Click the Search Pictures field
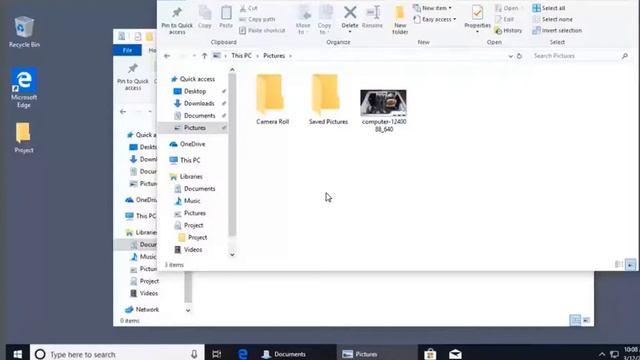 tap(580, 56)
